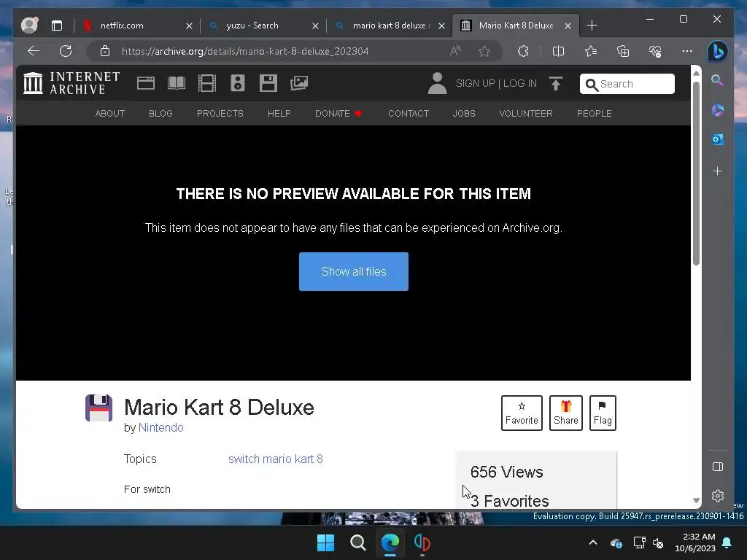Click the Show all files button
Image resolution: width=747 pixels, height=560 pixels.
click(x=354, y=271)
